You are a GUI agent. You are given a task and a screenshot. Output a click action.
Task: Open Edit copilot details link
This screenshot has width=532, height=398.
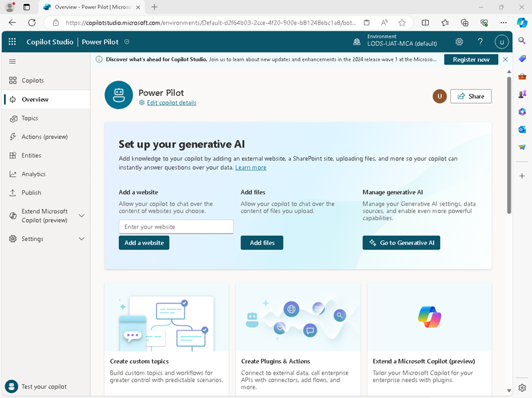[172, 103]
